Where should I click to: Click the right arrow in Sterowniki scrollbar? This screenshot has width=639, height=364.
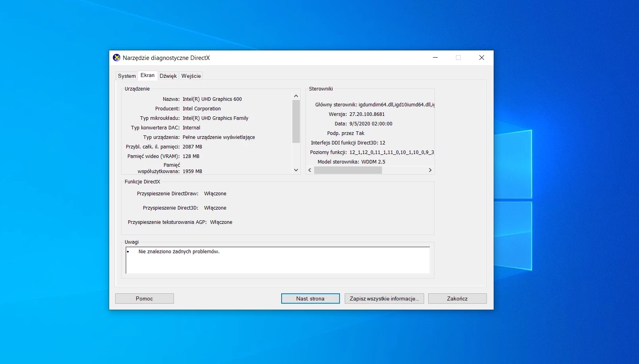tap(430, 170)
